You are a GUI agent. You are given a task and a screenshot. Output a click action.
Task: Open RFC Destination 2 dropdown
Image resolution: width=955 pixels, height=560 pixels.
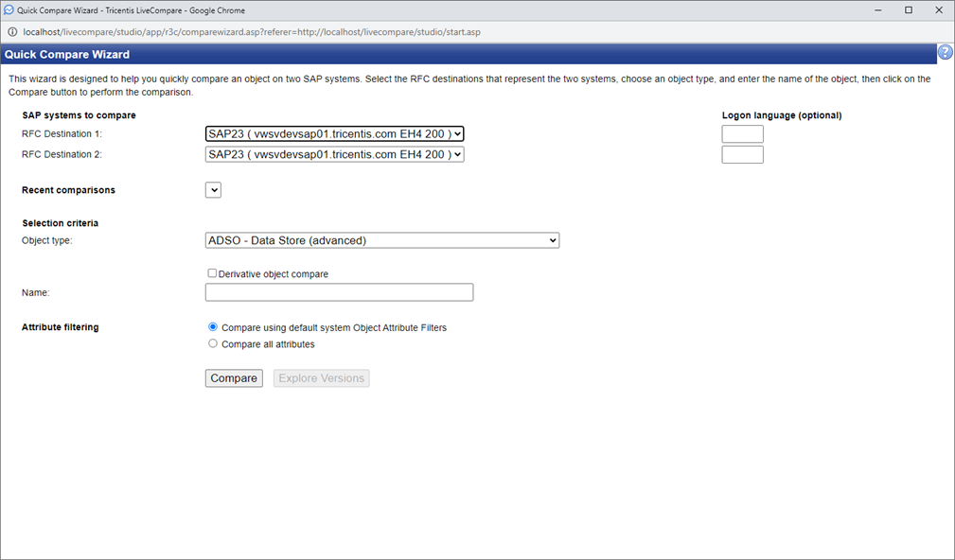[x=334, y=154]
